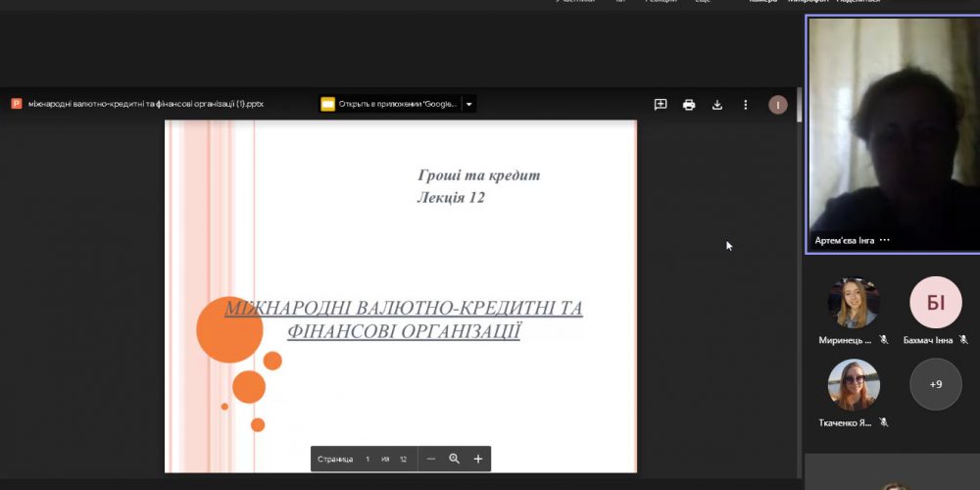The height and width of the screenshot is (490, 980).
Task: Click muted mic icon beside Ткаченко
Action: [883, 422]
